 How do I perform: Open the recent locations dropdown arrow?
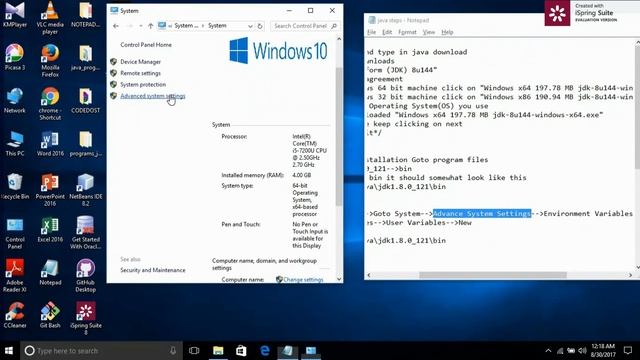[x=140, y=26]
